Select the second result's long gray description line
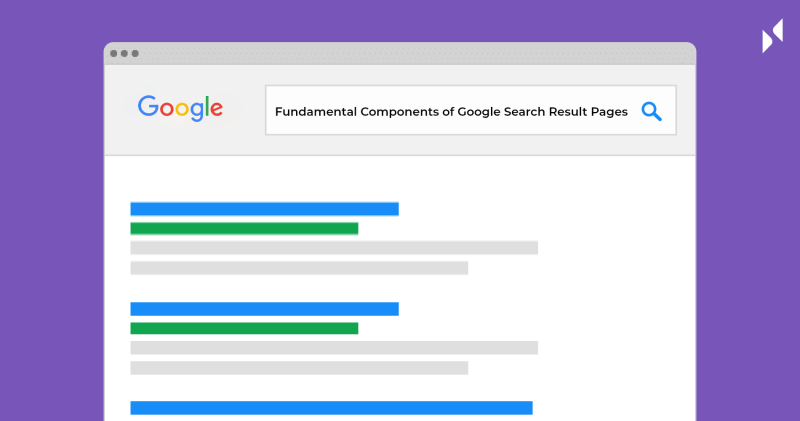The image size is (800, 421). [x=334, y=348]
